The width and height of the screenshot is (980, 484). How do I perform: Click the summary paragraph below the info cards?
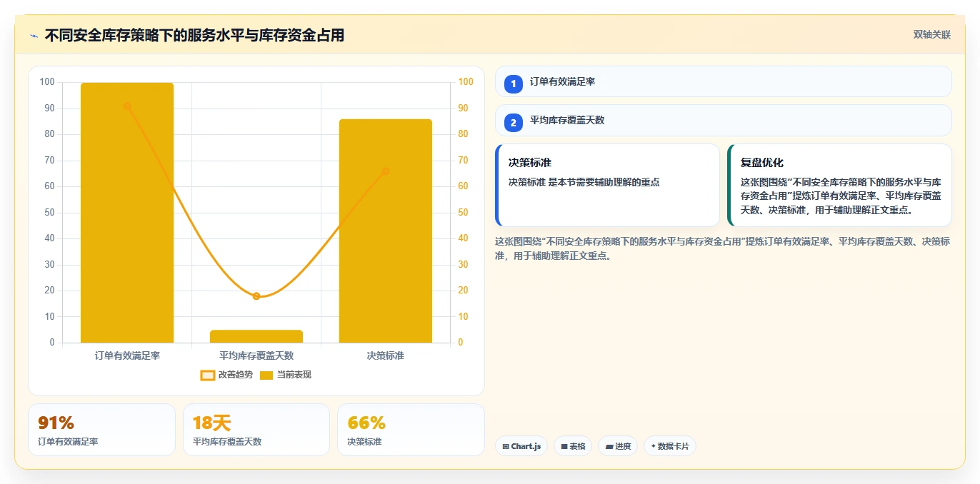(723, 248)
